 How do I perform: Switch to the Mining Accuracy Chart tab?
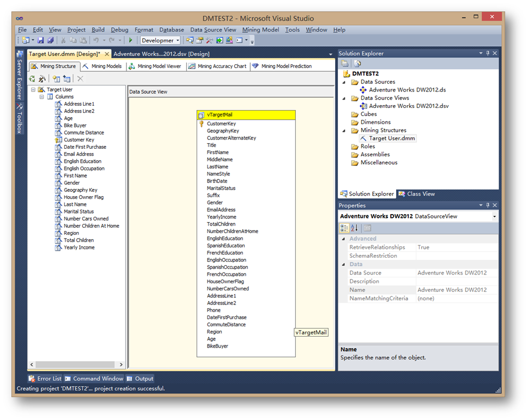[217, 66]
